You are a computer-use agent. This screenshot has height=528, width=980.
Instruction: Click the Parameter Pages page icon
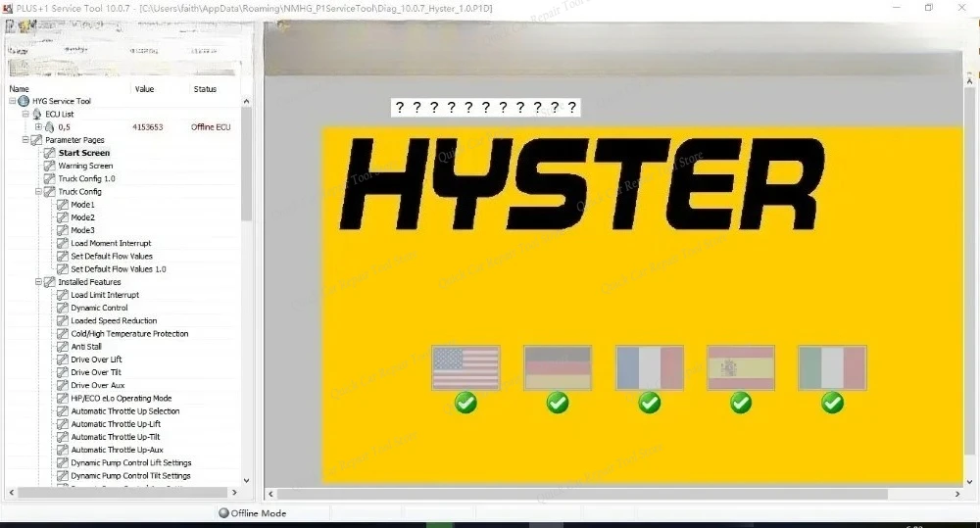click(37, 140)
